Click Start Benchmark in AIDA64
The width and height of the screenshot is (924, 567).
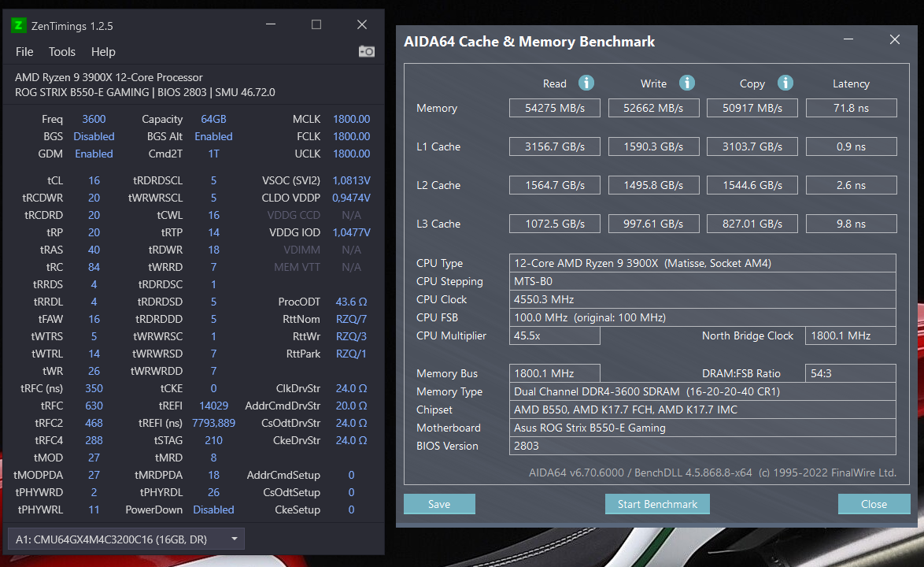(657, 504)
